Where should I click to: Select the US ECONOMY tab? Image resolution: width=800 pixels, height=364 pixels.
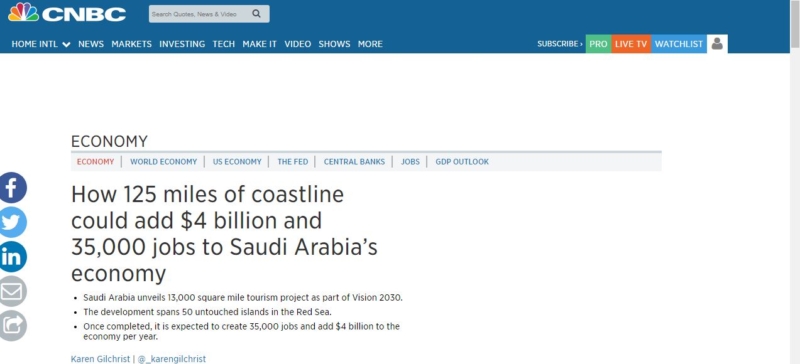tap(237, 162)
